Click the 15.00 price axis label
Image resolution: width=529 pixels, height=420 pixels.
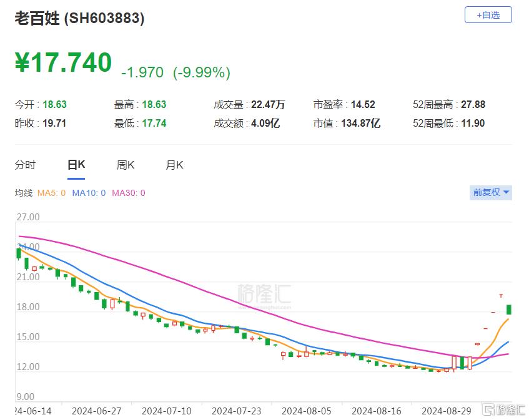coord(28,337)
